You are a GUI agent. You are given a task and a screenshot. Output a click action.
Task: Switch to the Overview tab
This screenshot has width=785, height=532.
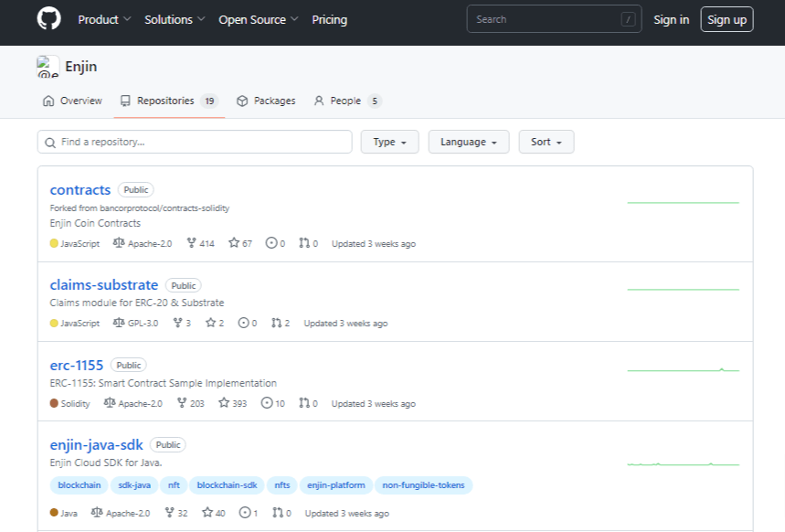click(72, 101)
